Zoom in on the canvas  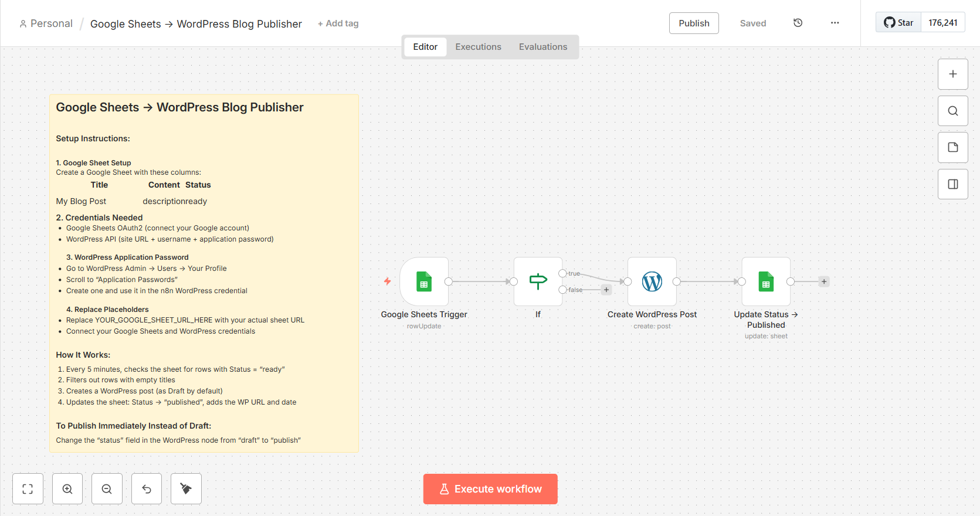[x=67, y=489]
